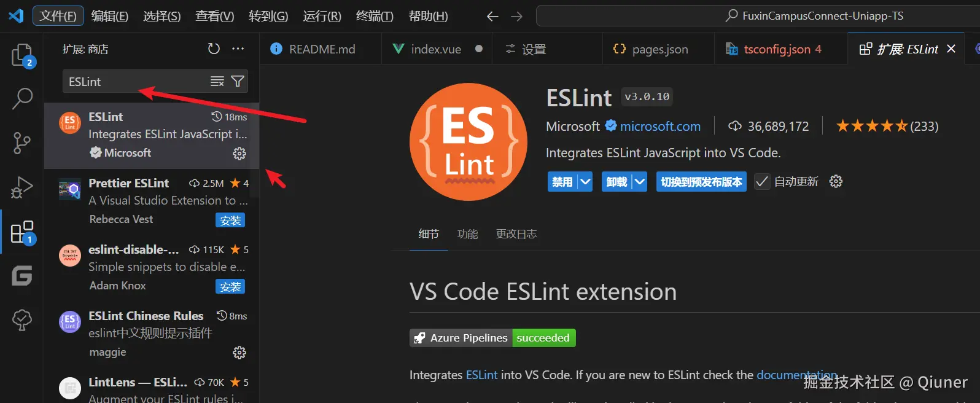Open microsoft.com publisher link
The image size is (980, 403).
pos(660,127)
